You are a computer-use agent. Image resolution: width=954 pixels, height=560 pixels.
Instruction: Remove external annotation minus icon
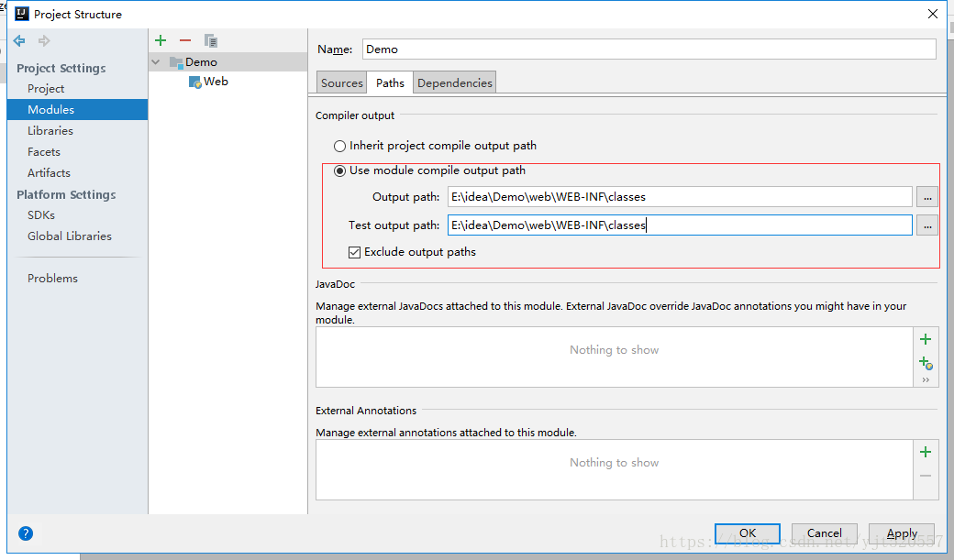(926, 476)
